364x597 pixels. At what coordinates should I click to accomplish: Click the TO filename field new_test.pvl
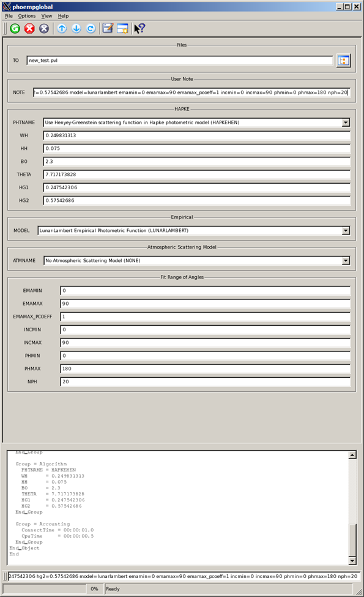click(179, 61)
